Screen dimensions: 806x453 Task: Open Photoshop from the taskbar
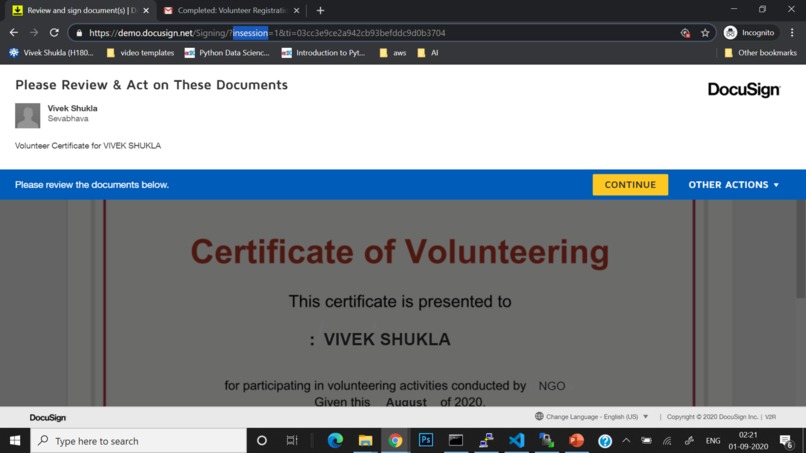click(426, 441)
